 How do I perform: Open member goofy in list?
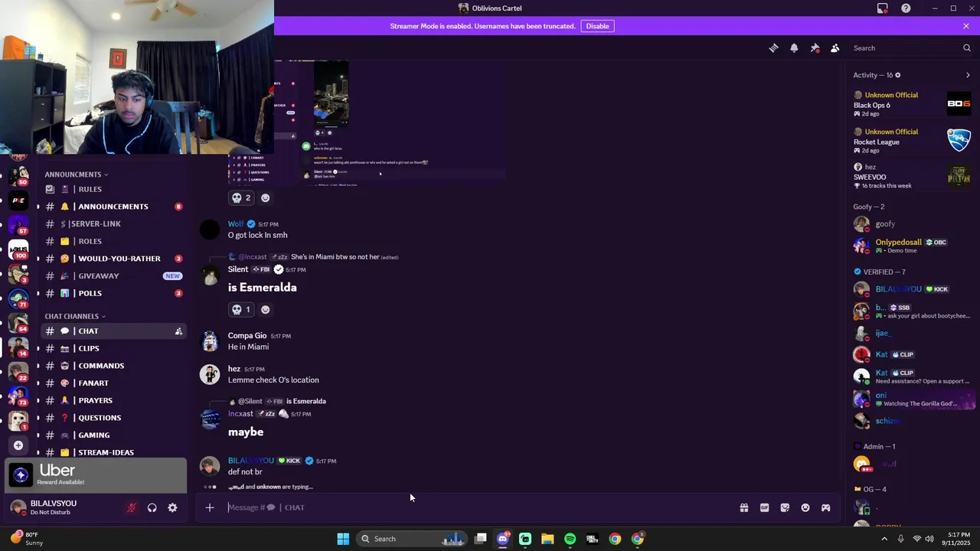(913, 224)
